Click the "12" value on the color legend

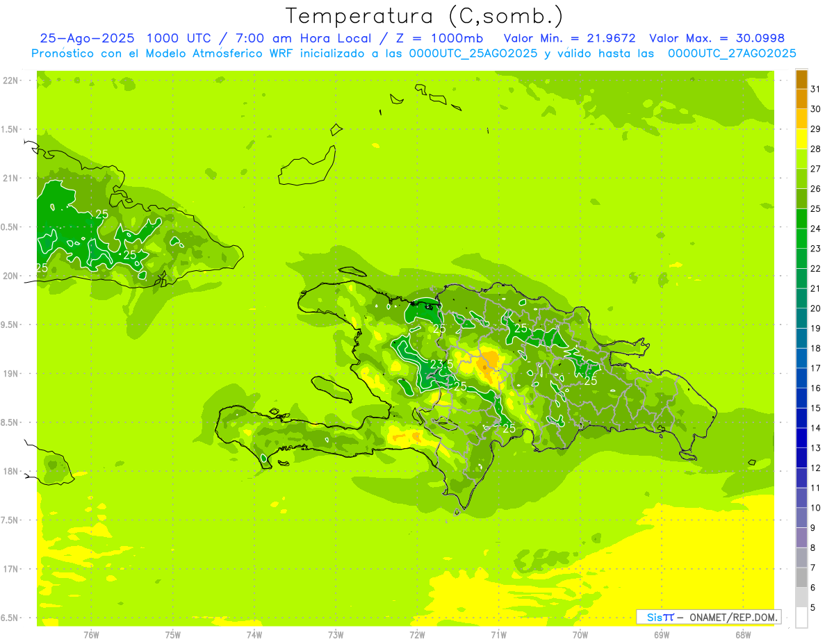coord(816,468)
